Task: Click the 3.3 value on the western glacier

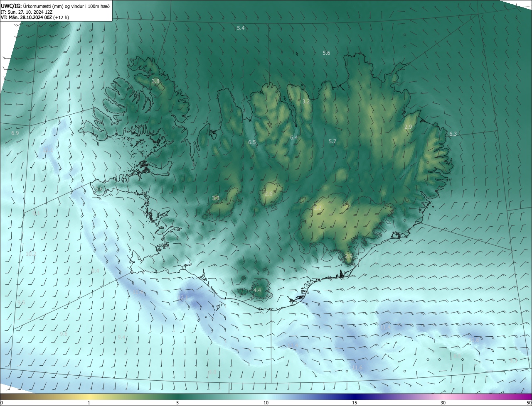Action: [216, 198]
